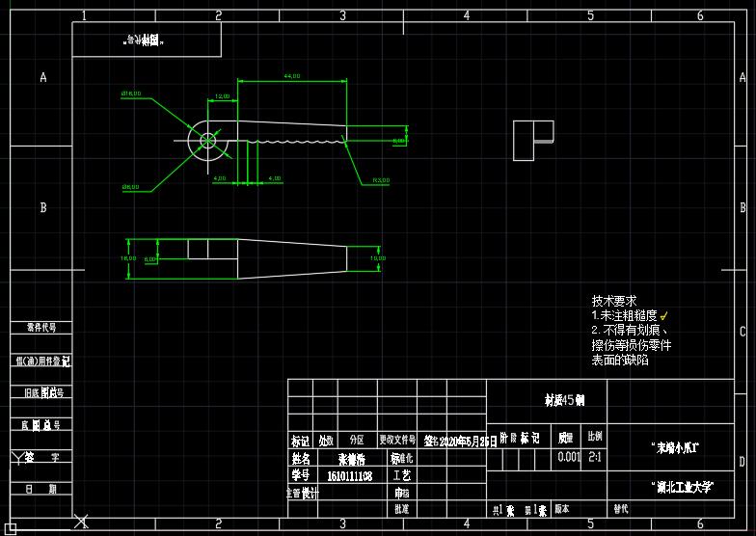This screenshot has height=536, width=756.
Task: Select the 批准 cell in title block
Action: (401, 509)
